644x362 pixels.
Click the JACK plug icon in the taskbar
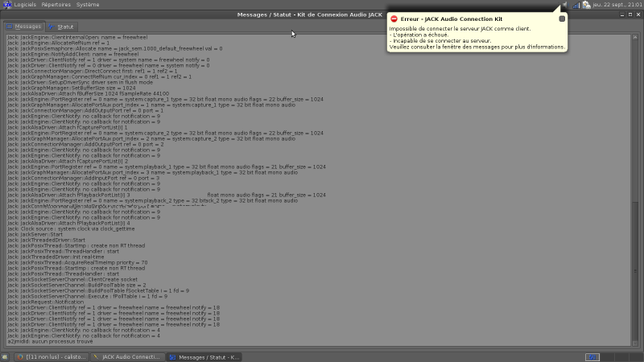point(96,357)
